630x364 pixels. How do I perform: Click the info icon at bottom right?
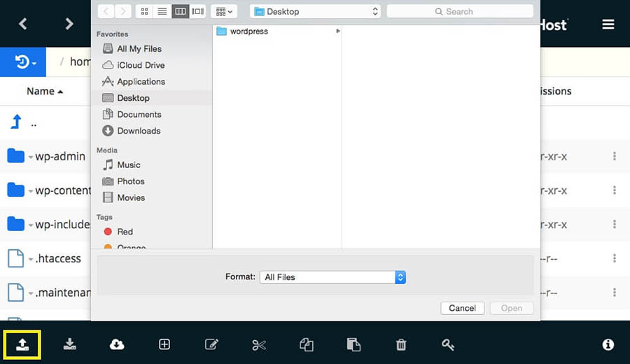[608, 344]
